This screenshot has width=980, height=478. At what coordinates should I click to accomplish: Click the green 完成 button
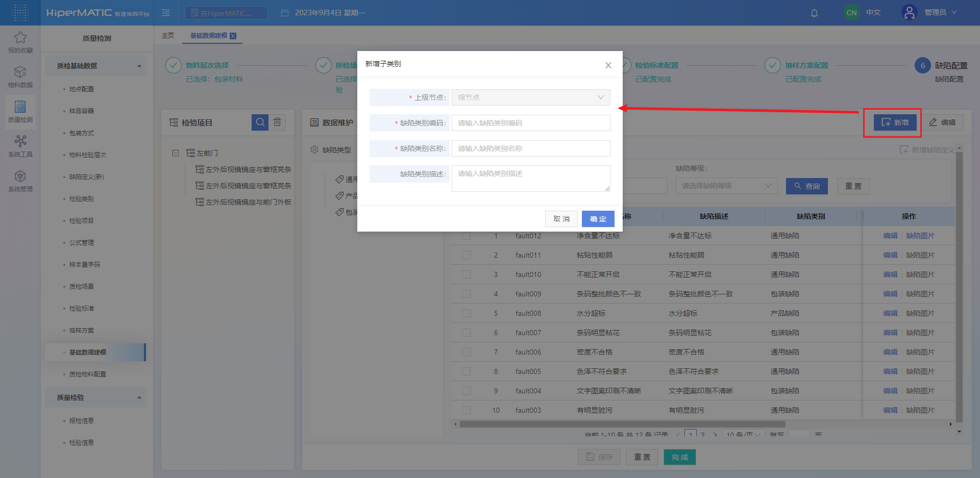click(x=680, y=457)
